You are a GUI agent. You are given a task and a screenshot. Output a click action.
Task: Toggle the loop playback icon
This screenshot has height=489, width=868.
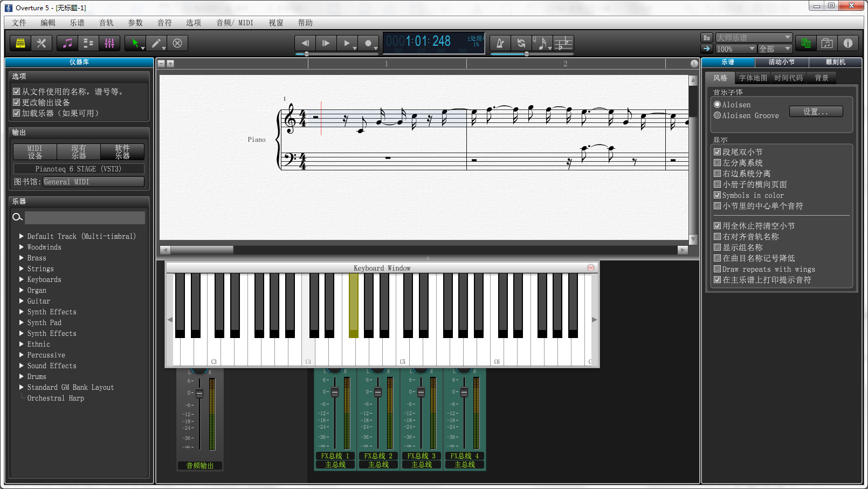tap(521, 43)
